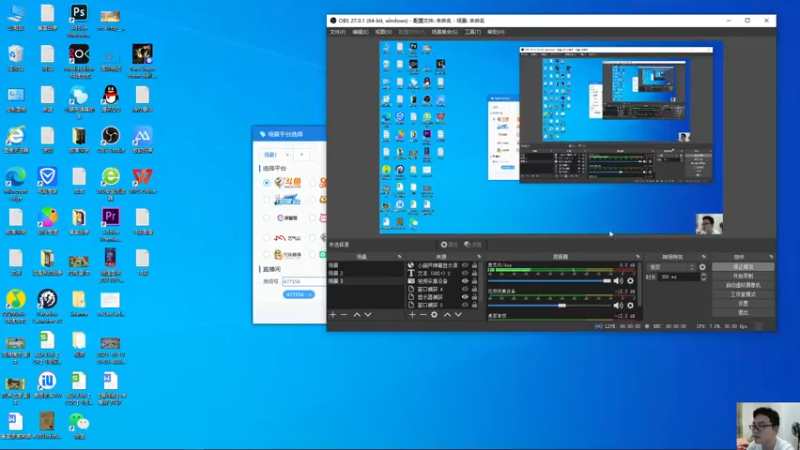The image size is (800, 450).
Task: Open the 场景集合 menu in OBS
Action: point(444,32)
